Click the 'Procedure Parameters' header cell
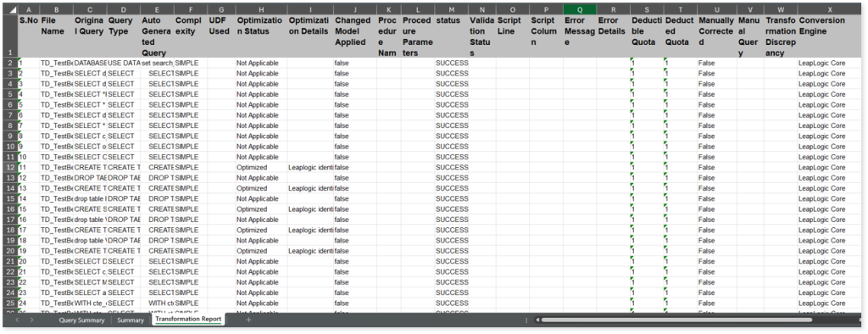This screenshot has height=334, width=868. (418, 36)
